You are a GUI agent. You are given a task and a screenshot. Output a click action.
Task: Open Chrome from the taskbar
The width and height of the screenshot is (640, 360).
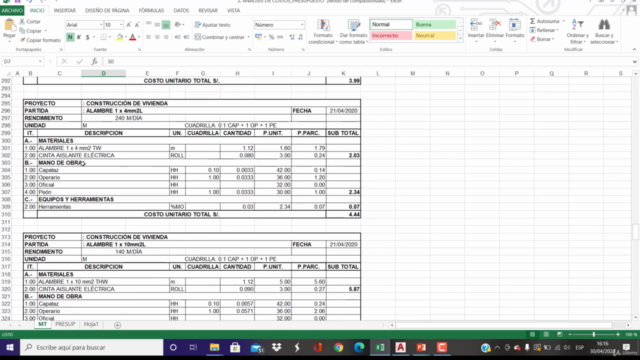pos(338,347)
